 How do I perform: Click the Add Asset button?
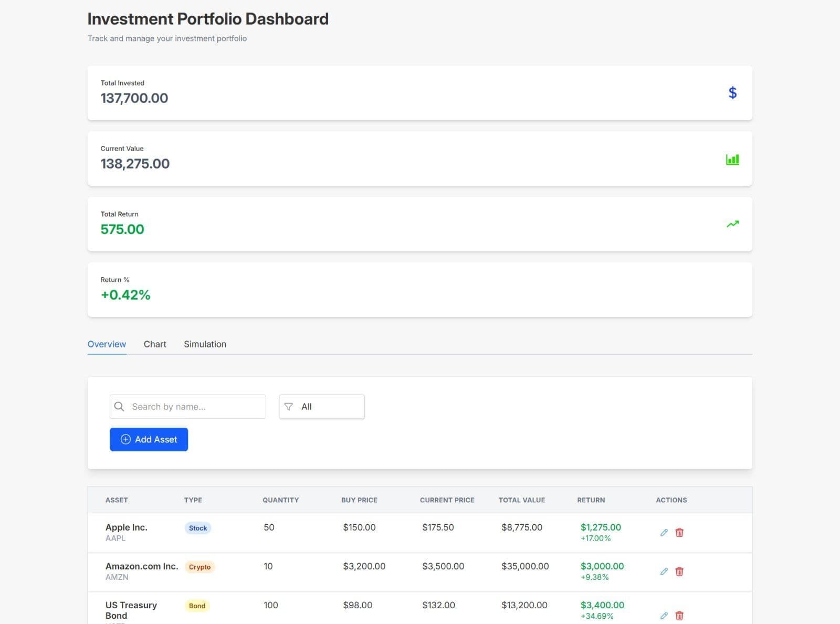(149, 439)
